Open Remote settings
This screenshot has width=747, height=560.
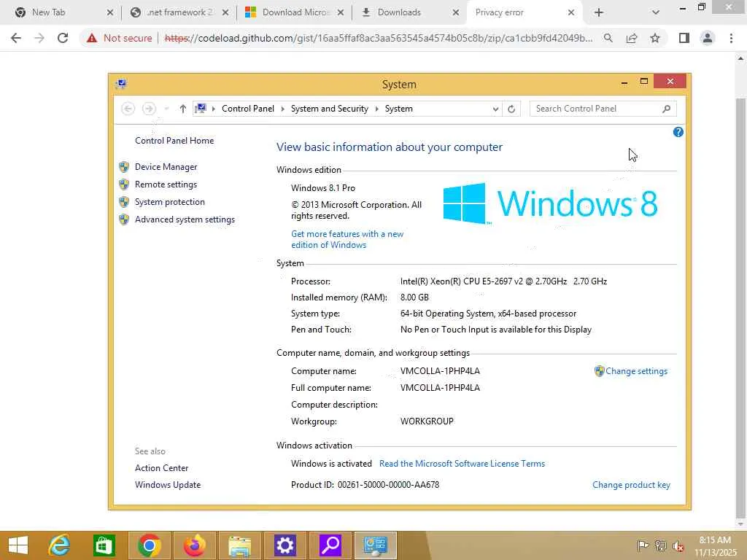pyautogui.click(x=166, y=184)
